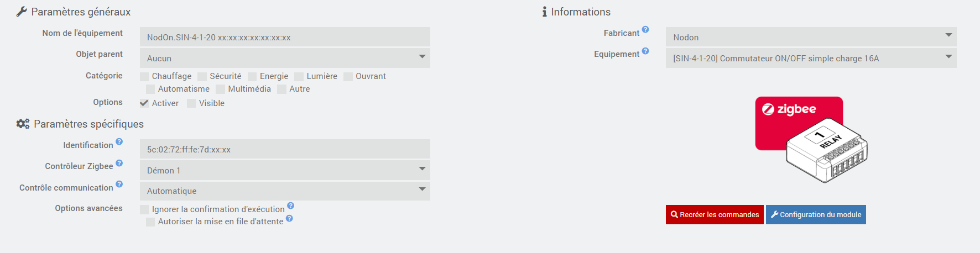Click help icon beside Contrôle communication
This screenshot has width=980, height=253.
click(x=119, y=185)
